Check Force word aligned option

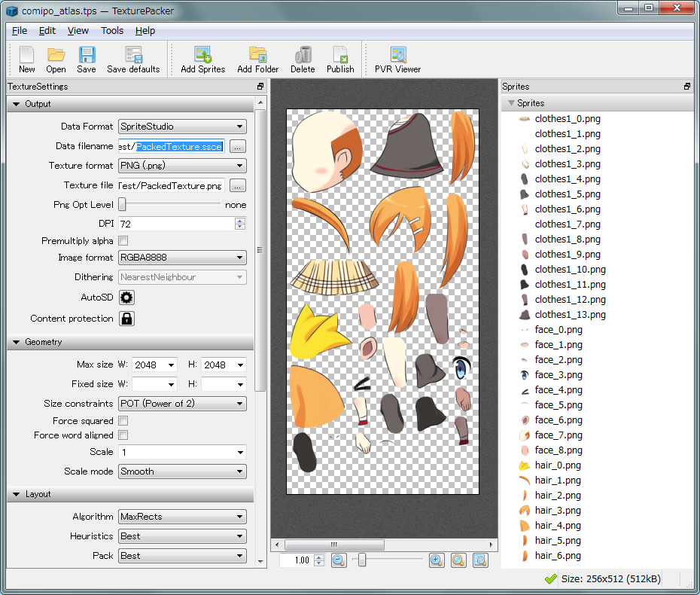pos(123,435)
